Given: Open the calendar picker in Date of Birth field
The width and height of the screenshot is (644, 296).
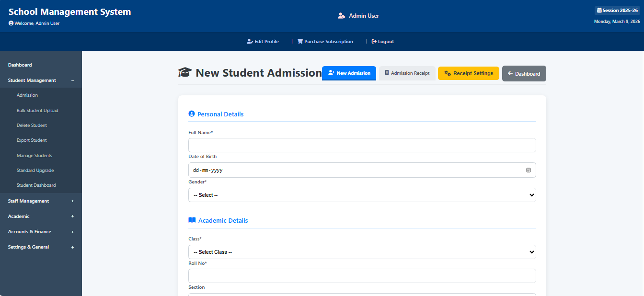Looking at the screenshot, I should click(x=529, y=170).
